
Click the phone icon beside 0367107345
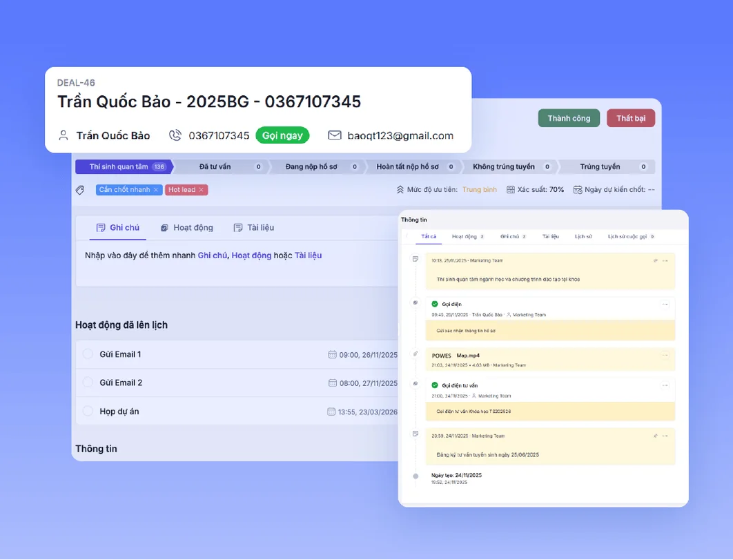[x=175, y=135]
